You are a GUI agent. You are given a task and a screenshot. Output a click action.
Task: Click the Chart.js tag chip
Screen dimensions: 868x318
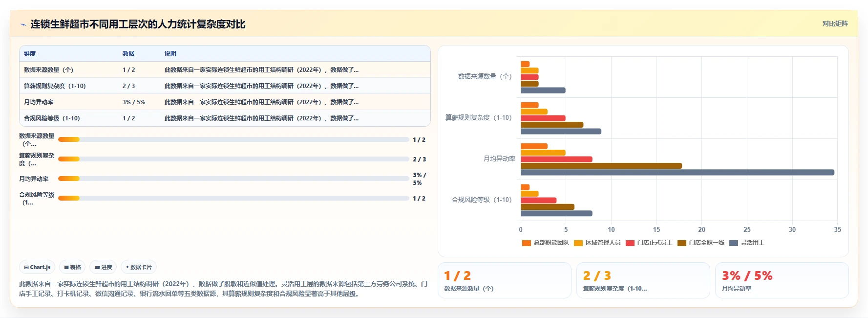[x=37, y=267]
